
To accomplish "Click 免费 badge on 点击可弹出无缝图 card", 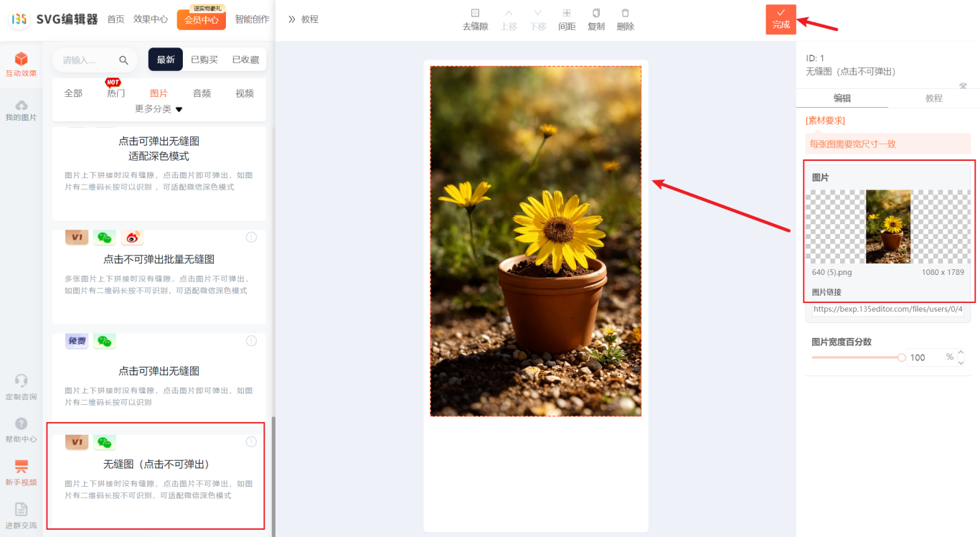I will pos(77,341).
